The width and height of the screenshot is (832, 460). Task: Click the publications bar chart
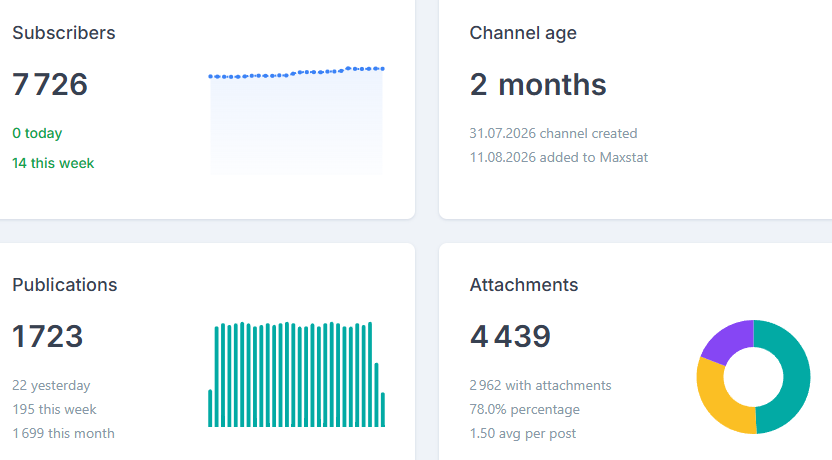tap(296, 374)
